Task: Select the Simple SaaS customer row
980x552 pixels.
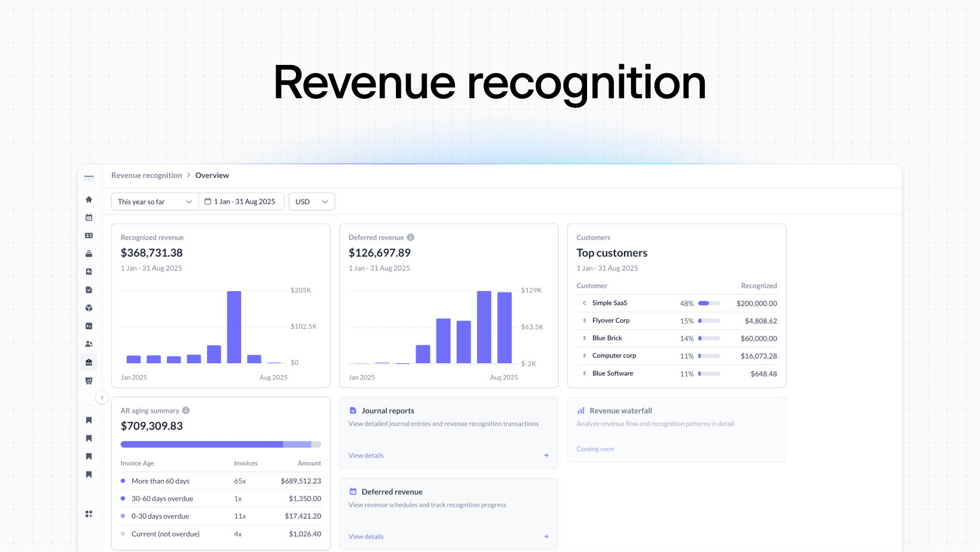Action: 676,303
